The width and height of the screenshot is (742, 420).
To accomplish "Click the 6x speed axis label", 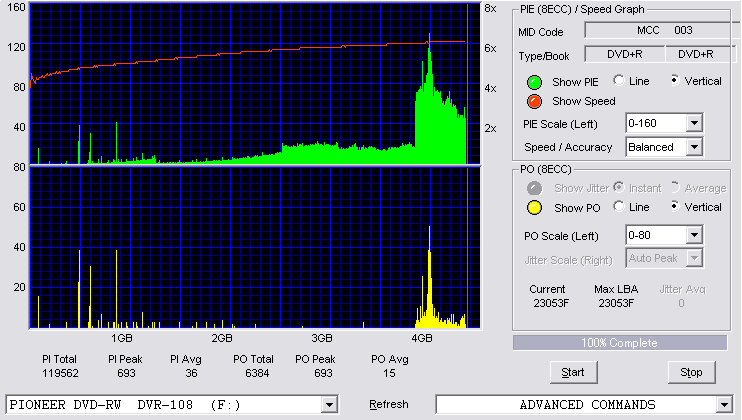I will 490,48.
